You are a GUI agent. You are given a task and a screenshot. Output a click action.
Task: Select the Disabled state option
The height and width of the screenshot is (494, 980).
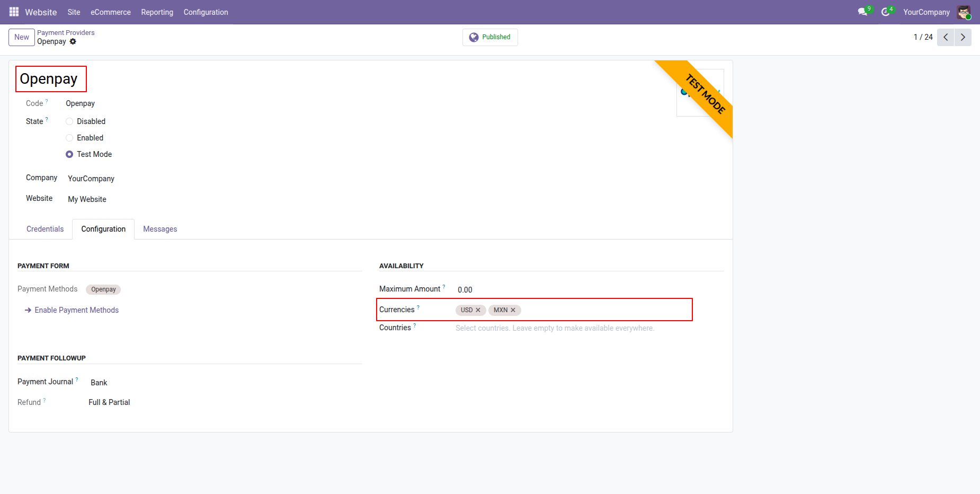coord(69,121)
